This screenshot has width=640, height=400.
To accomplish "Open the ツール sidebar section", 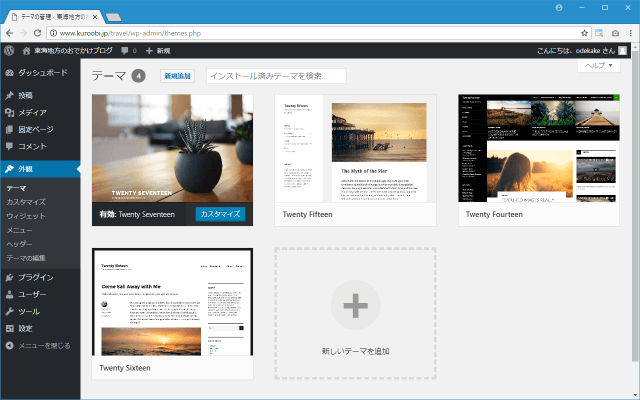I will [29, 311].
